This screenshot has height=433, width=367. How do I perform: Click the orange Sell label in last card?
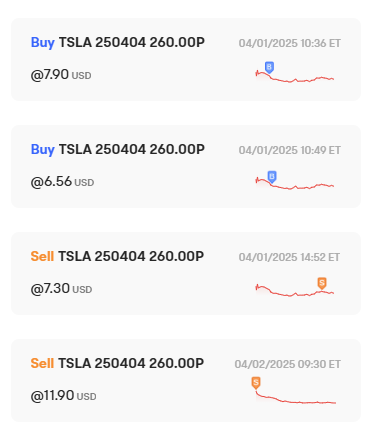(x=42, y=363)
